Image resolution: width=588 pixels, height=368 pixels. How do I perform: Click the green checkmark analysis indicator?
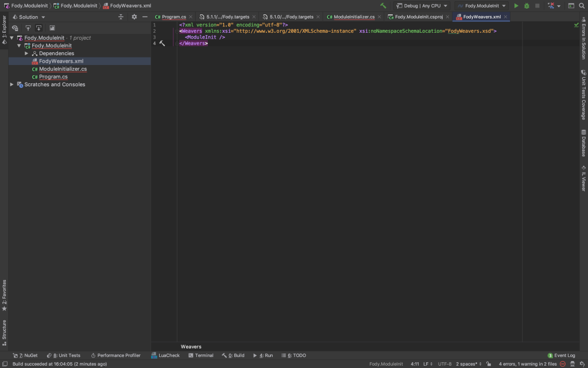point(577,25)
